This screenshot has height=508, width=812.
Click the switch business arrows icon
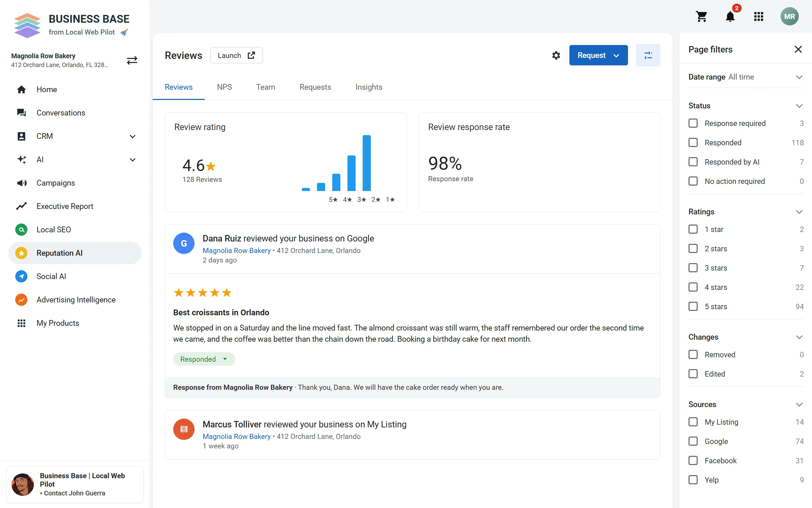click(132, 60)
